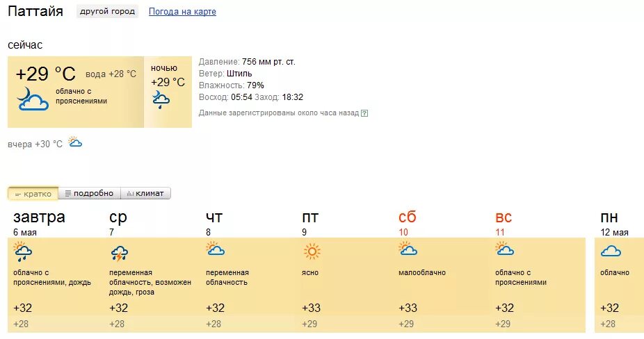Click the sun-cloud icon for Saturday 10
644x339 pixels.
pyautogui.click(x=408, y=249)
